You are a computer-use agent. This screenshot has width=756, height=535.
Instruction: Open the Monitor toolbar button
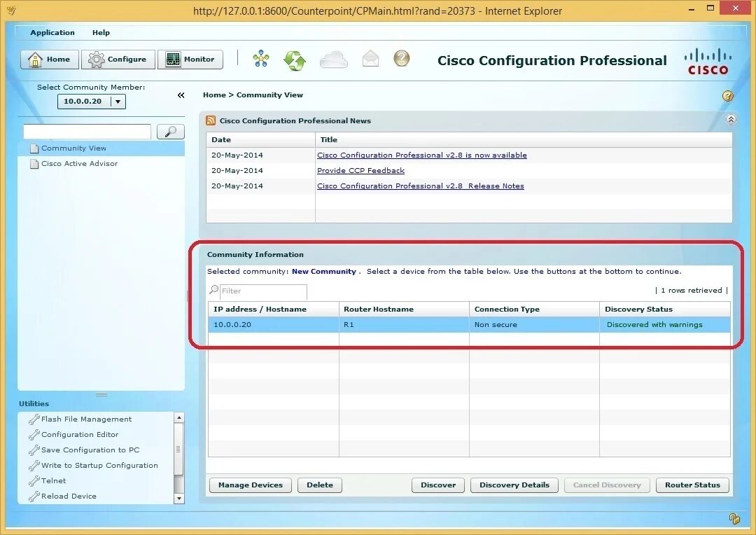pyautogui.click(x=190, y=60)
